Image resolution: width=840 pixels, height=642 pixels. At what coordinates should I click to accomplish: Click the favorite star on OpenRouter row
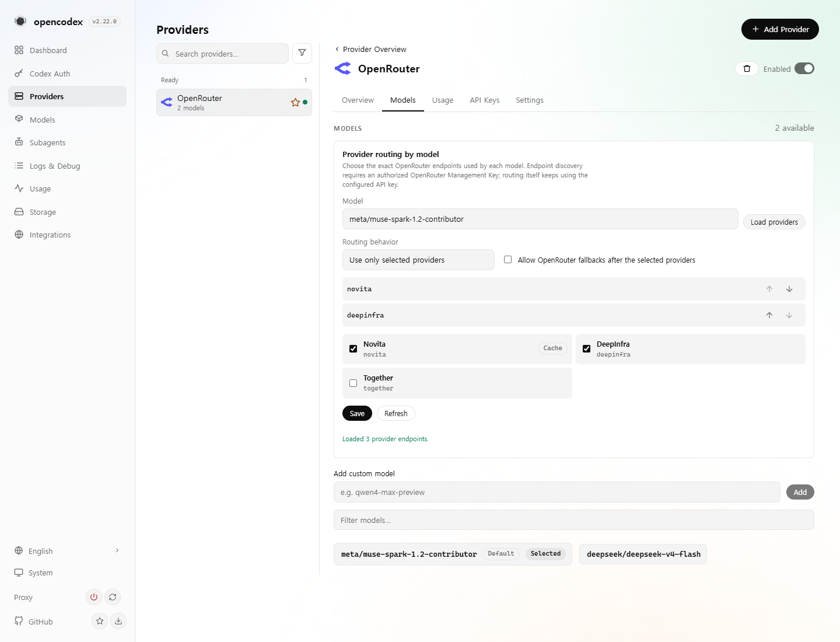(295, 103)
